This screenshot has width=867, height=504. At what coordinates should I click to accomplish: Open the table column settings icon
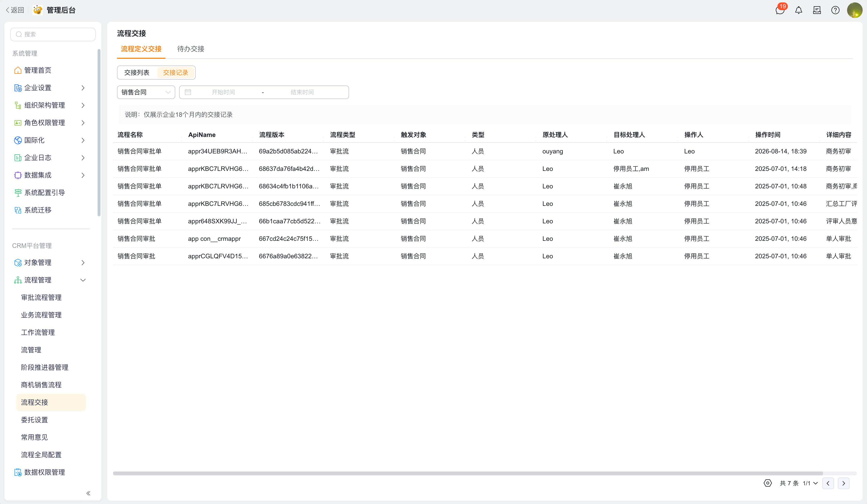(767, 483)
